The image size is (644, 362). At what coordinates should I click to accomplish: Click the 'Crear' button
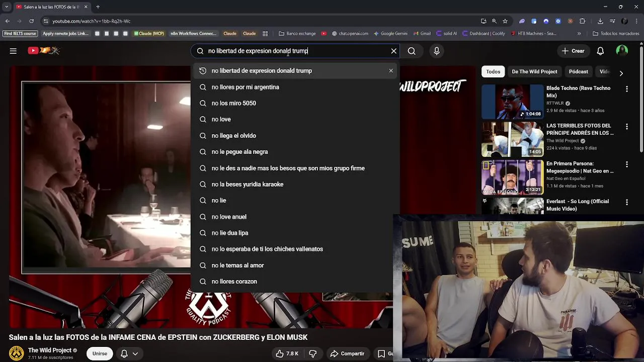tap(573, 51)
